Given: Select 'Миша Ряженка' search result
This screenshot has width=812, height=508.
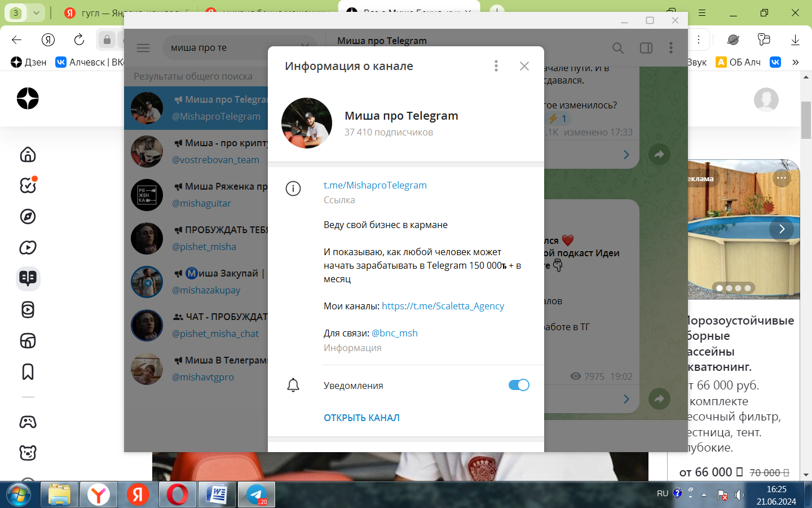Looking at the screenshot, I should tap(196, 195).
